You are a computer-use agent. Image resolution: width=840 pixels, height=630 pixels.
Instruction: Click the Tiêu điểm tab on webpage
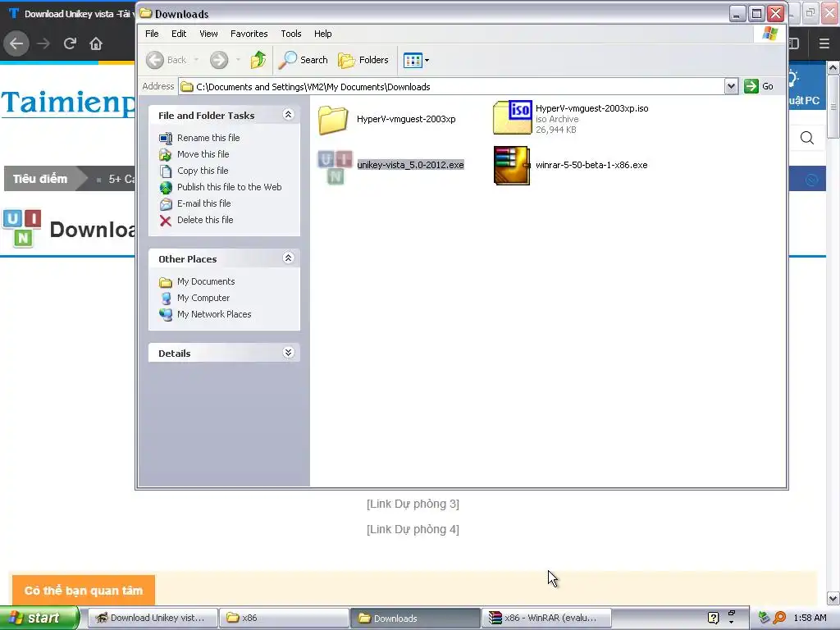tap(40, 179)
